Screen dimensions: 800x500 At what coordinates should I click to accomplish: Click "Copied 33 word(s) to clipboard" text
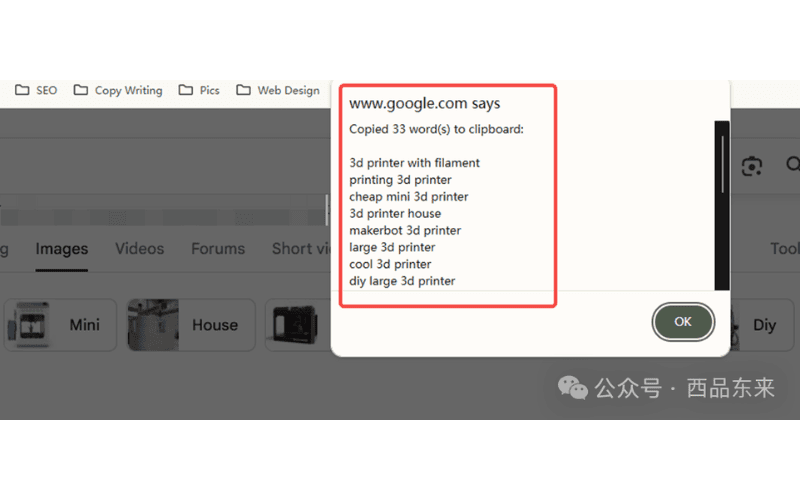pos(436,129)
